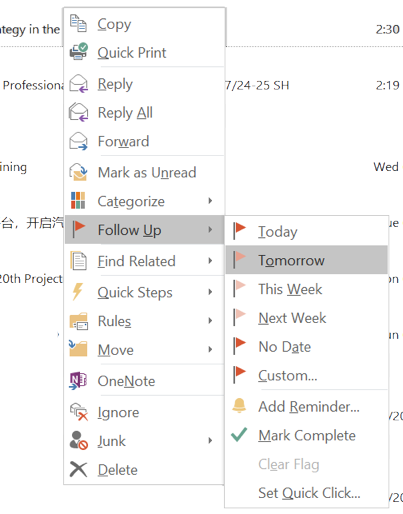
Task: Expand the Categorize submenu arrow
Action: click(210, 201)
